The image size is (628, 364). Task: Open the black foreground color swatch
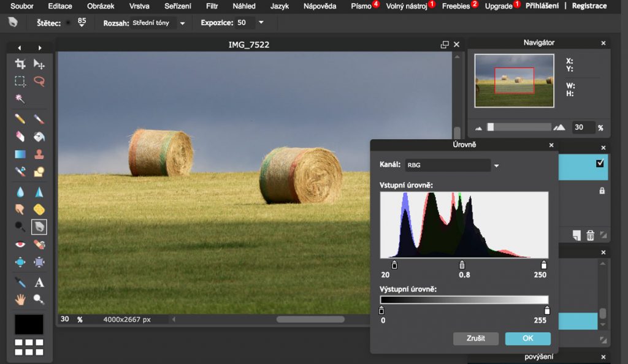29,324
